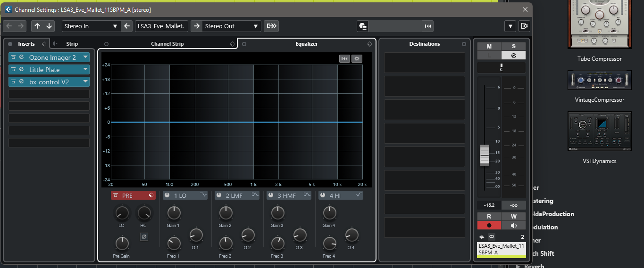Select the VSTDynamics plugin thumbnail

pyautogui.click(x=600, y=131)
